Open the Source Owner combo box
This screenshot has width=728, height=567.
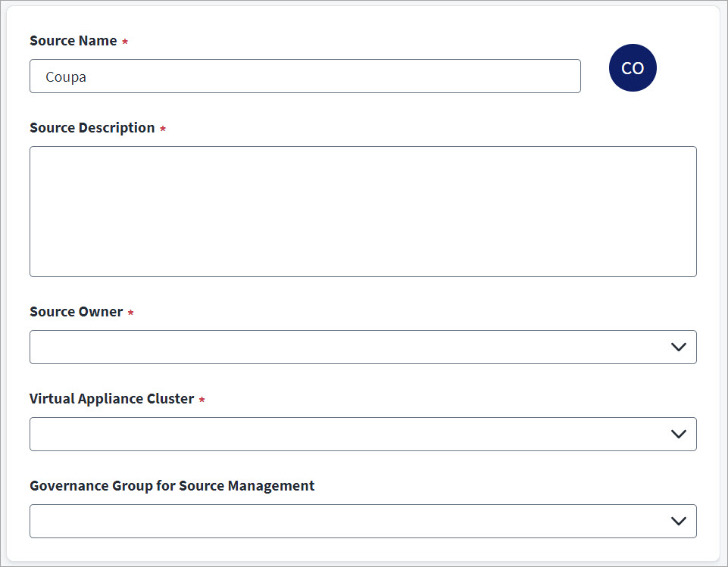click(348, 347)
